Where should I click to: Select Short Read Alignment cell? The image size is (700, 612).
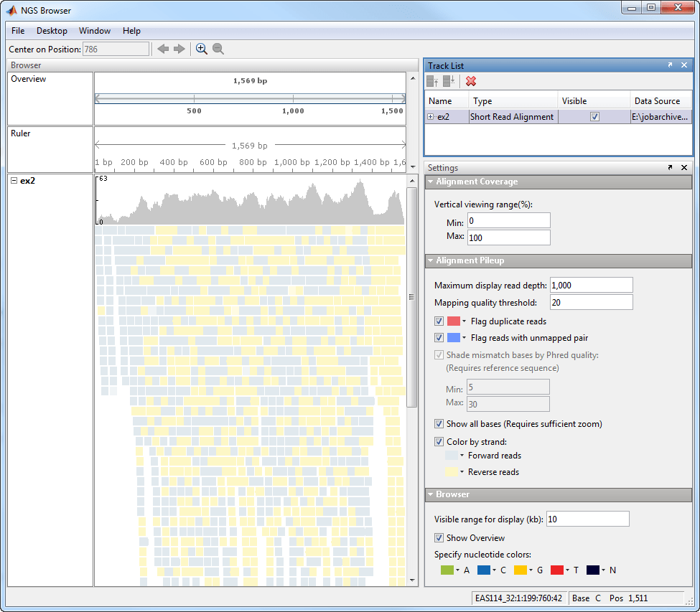coord(513,116)
